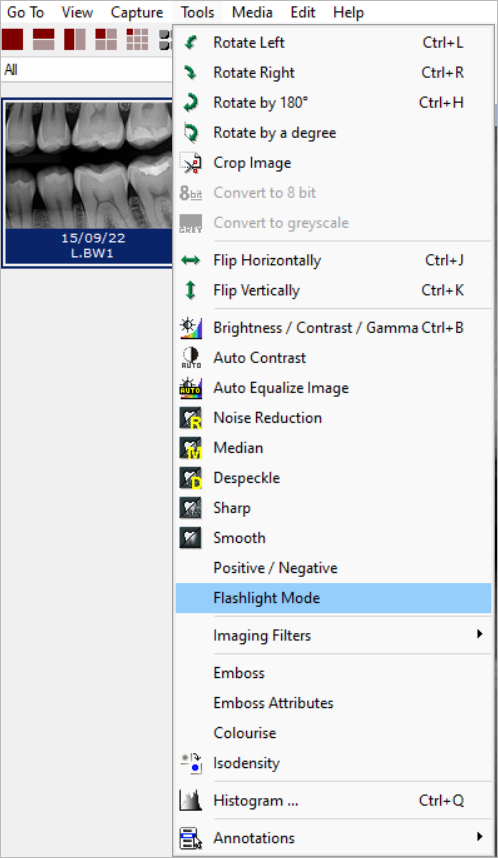This screenshot has height=858, width=498.
Task: Open the All filter dropdown
Action: (x=86, y=69)
